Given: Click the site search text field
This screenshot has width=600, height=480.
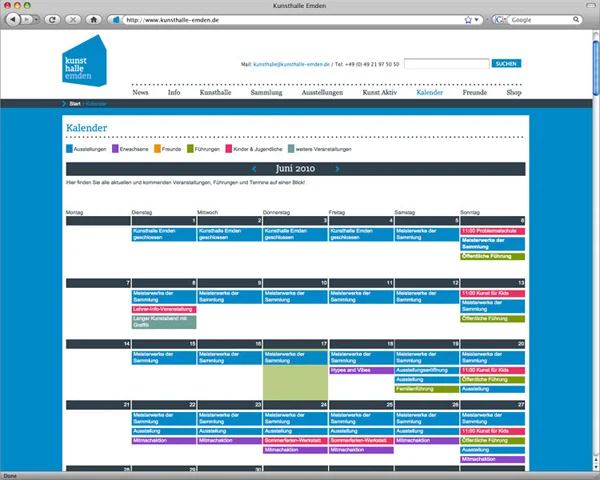Looking at the screenshot, I should click(x=446, y=63).
